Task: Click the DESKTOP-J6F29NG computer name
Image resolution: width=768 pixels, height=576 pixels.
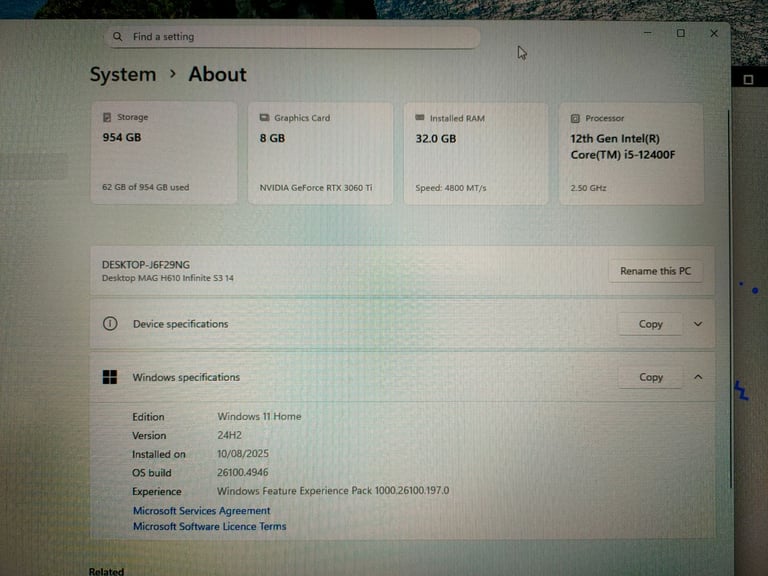Action: point(146,264)
